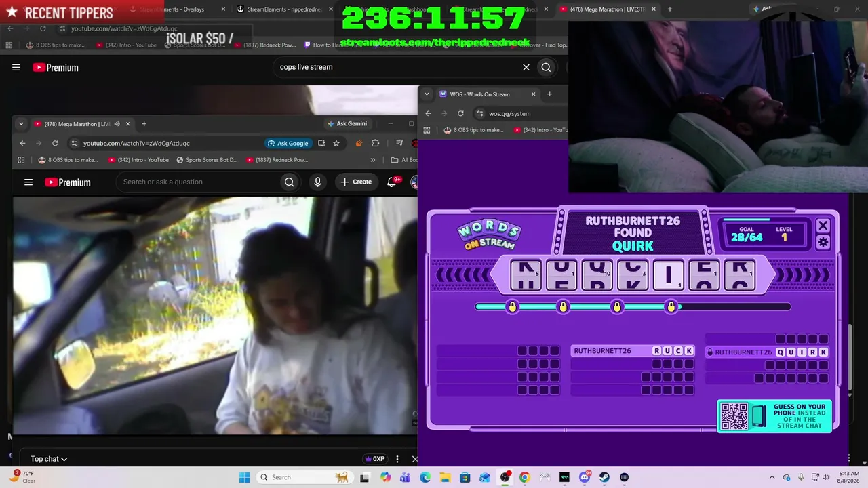
Task: Open Discord from the taskbar
Action: [585, 477]
